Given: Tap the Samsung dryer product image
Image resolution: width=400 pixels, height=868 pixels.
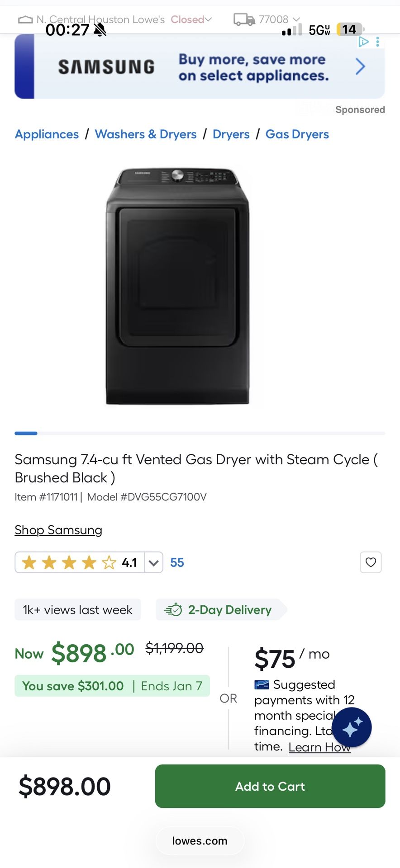Looking at the screenshot, I should 177,287.
